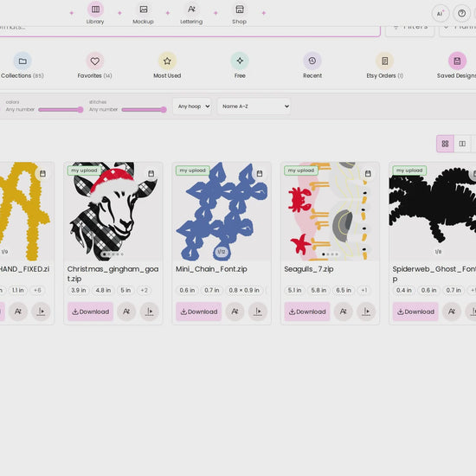The height and width of the screenshot is (476, 476).
Task: Open Collections folder filter
Action: point(23,66)
